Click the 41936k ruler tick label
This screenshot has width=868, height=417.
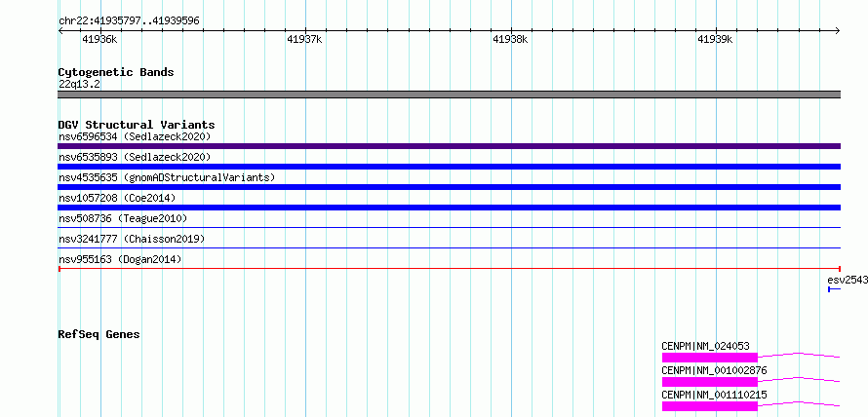coord(100,39)
